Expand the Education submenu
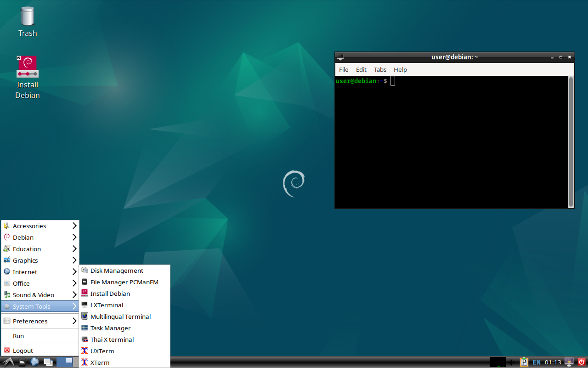 40,249
